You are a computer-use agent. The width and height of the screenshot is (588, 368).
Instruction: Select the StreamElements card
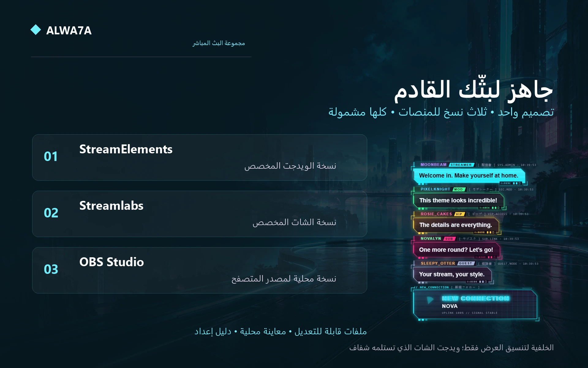coord(200,157)
